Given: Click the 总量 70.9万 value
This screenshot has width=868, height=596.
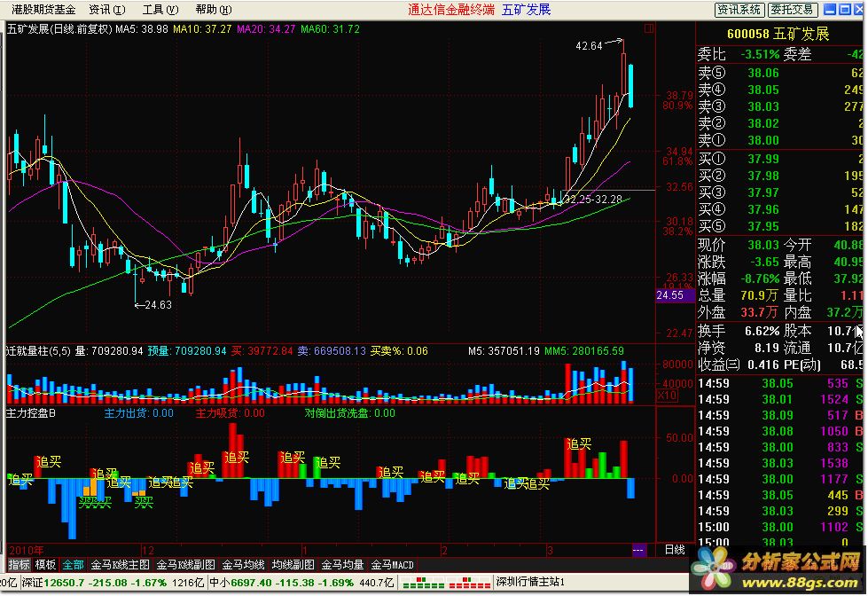Looking at the screenshot, I should click(x=760, y=294).
